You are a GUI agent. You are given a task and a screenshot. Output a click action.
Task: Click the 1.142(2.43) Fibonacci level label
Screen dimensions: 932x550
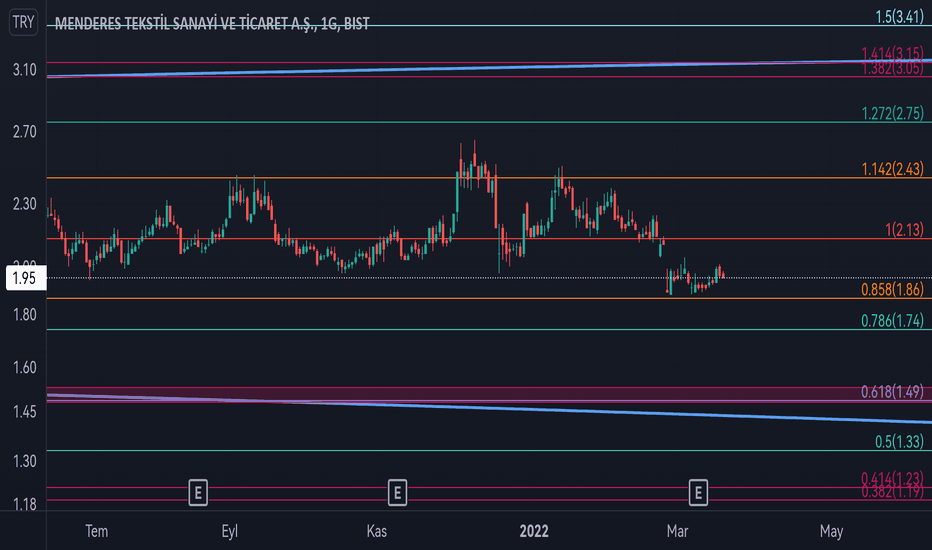[892, 169]
